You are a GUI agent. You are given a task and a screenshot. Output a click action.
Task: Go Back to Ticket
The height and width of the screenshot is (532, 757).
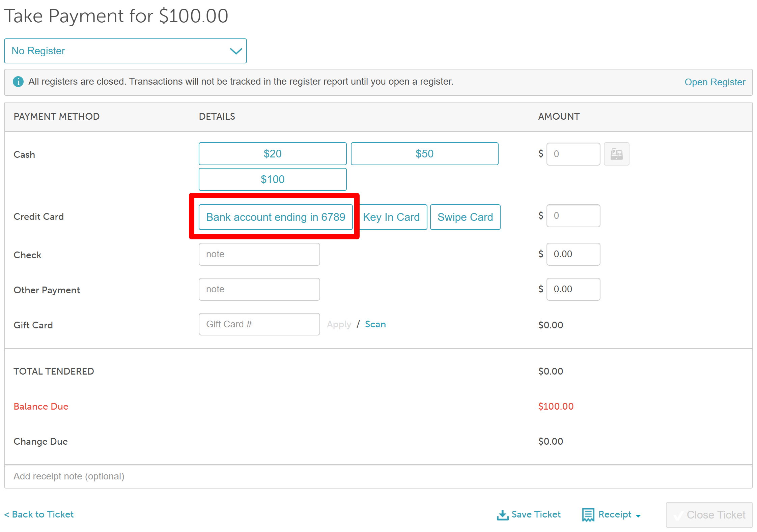click(39, 514)
